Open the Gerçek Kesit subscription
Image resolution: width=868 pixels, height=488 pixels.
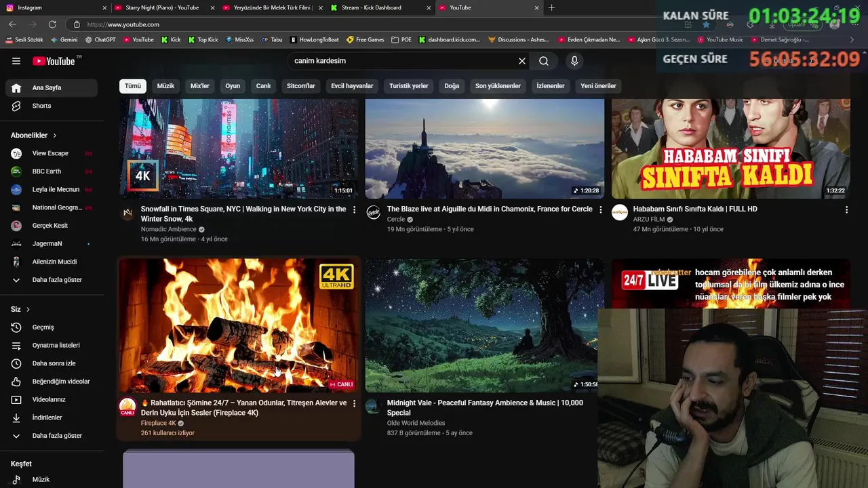(x=52, y=226)
